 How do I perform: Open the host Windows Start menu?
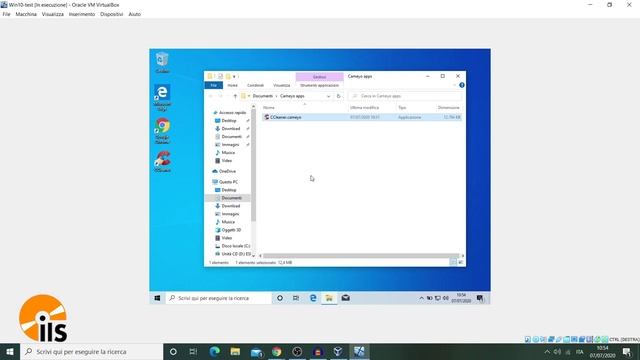pos(10,352)
